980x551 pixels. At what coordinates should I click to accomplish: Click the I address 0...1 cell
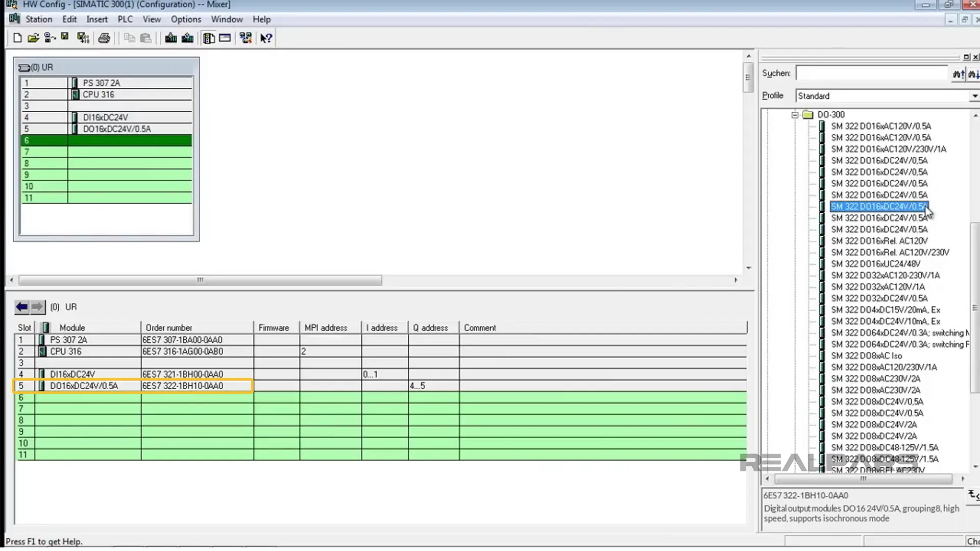coord(384,374)
